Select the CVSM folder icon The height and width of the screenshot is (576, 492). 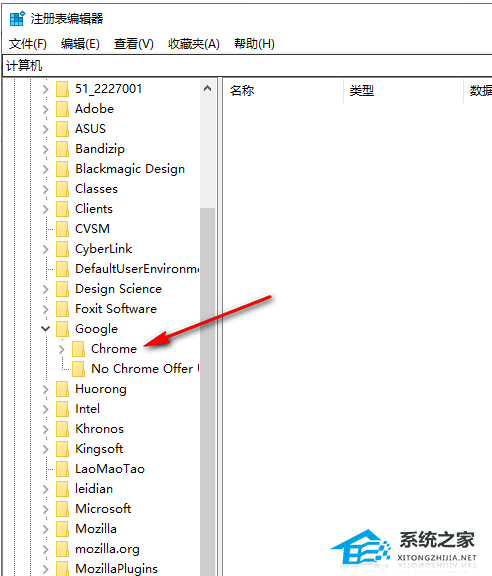pyautogui.click(x=62, y=228)
